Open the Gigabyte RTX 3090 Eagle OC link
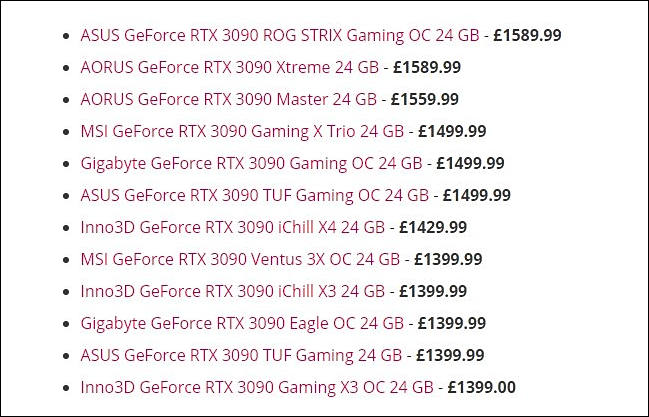 pos(242,323)
